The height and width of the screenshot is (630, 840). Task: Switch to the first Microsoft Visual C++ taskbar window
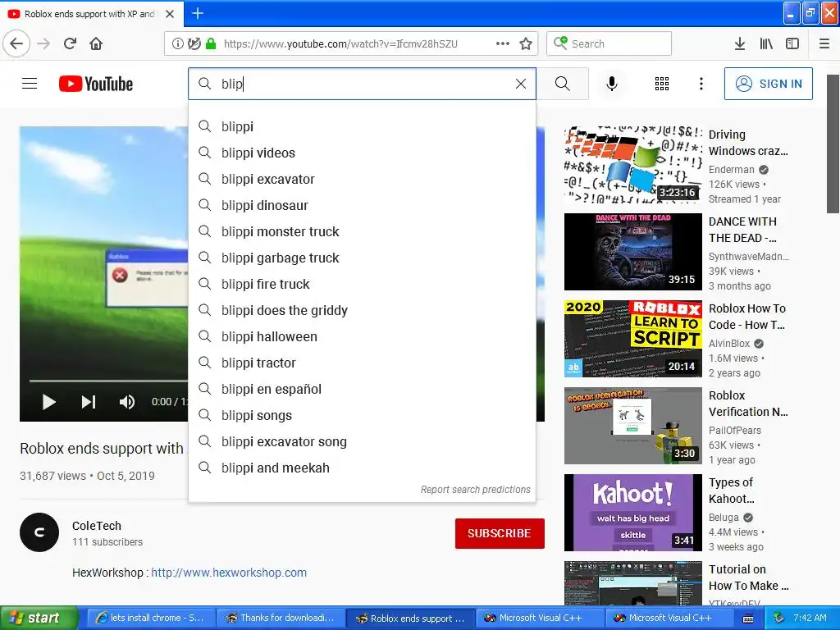click(540, 618)
